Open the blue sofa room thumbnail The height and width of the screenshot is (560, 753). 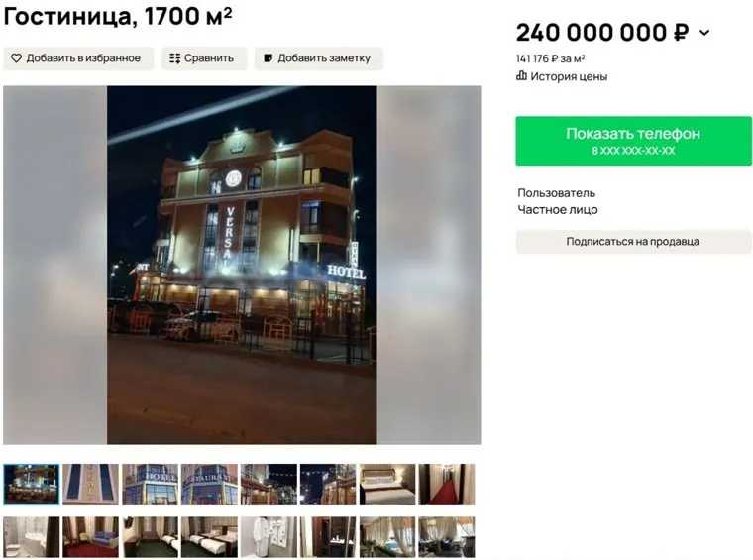click(x=91, y=537)
